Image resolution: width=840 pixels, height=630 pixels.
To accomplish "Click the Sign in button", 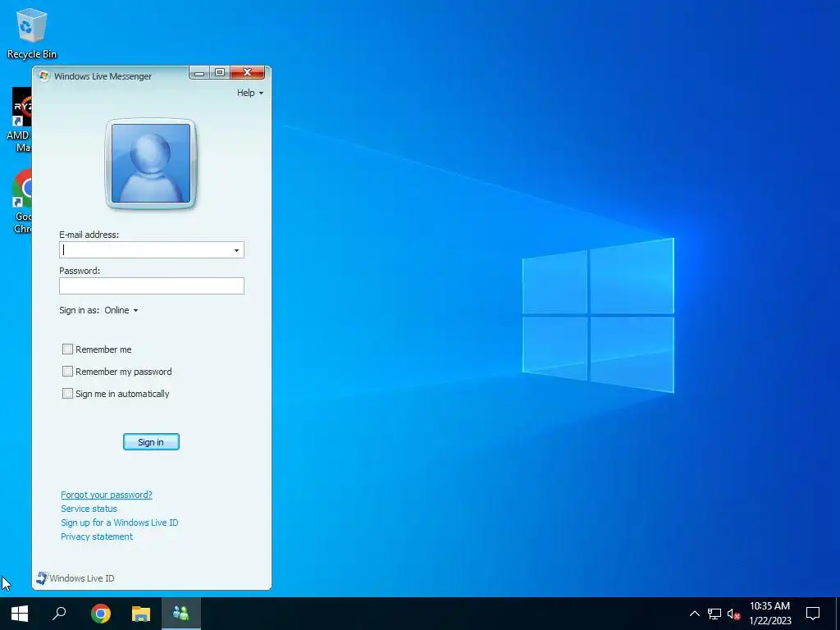I will 151,442.
